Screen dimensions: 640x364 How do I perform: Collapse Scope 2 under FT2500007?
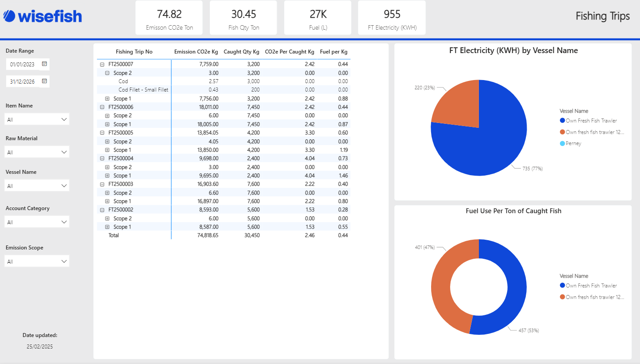(x=107, y=73)
